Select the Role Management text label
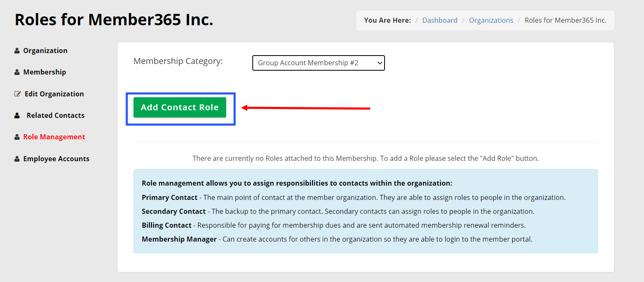644x282 pixels. [x=54, y=137]
